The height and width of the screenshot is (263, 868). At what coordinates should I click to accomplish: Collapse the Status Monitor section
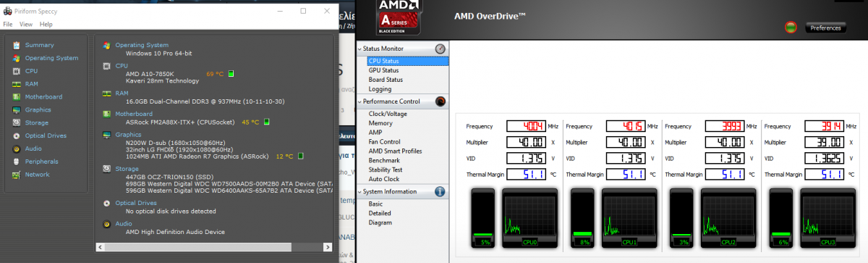(x=440, y=49)
